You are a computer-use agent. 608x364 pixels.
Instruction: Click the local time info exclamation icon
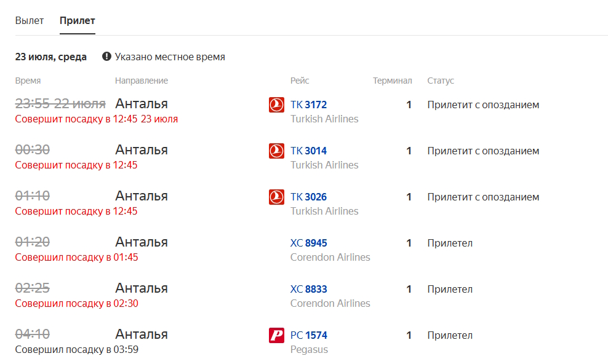[106, 57]
